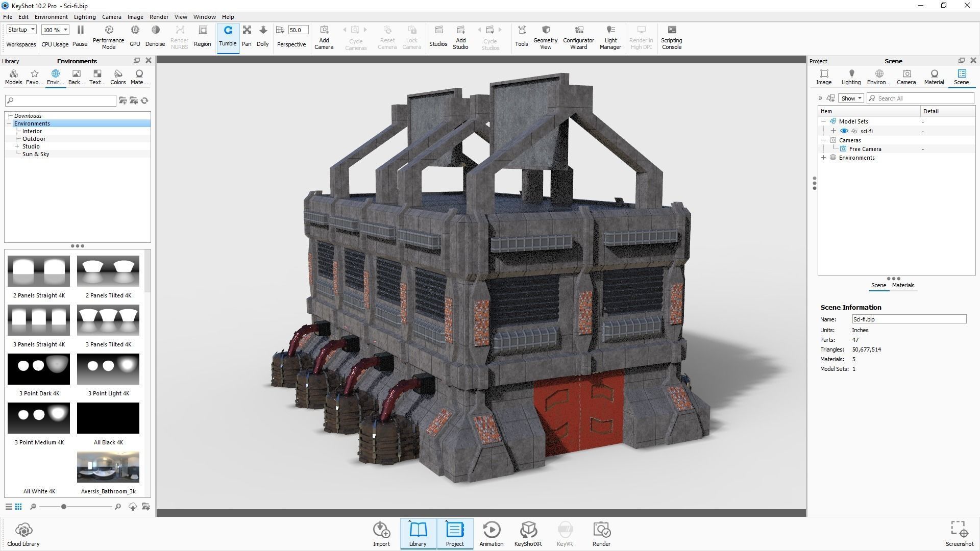Switch to the Materials tab in Project panel
980x551 pixels.
coord(903,285)
